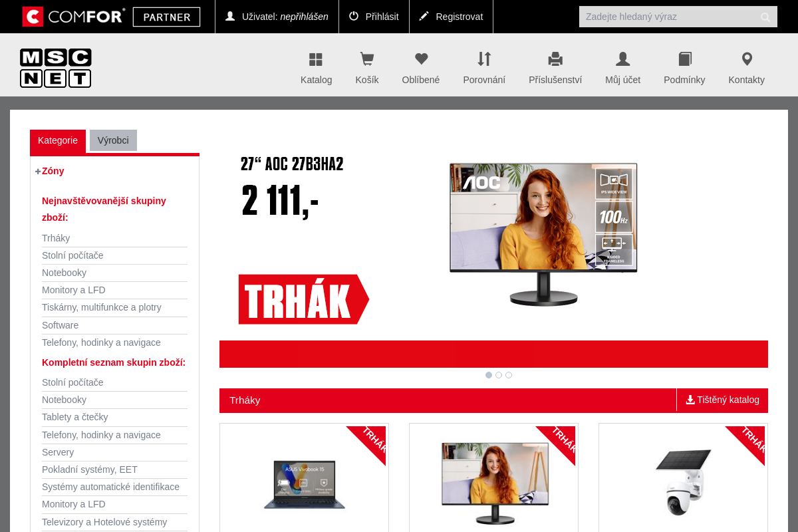Image resolution: width=798 pixels, height=532 pixels.
Task: Click the search magnifier icon
Action: pyautogui.click(x=765, y=17)
